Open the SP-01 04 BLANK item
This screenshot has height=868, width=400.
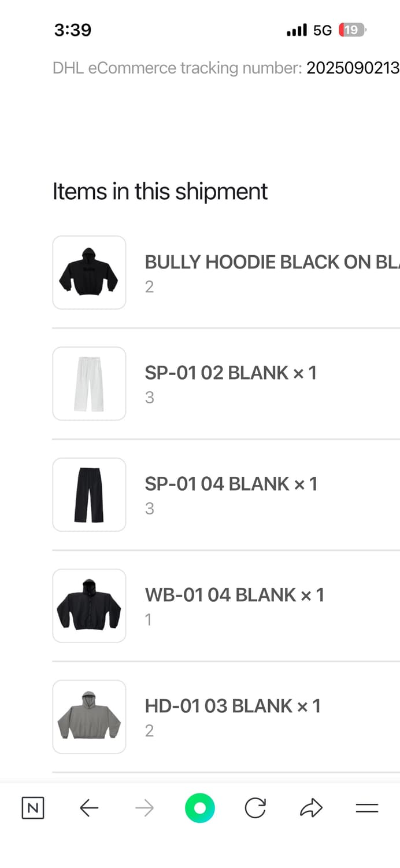tap(231, 484)
